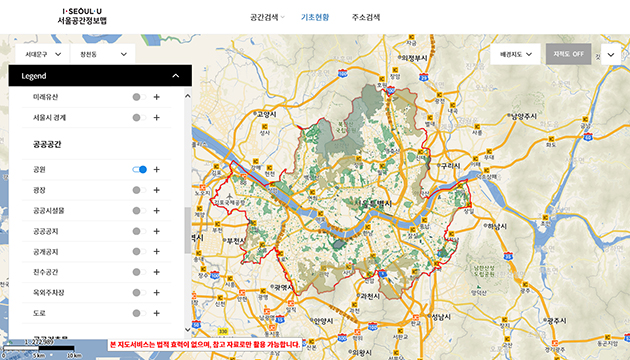Image resolution: width=630 pixels, height=360 pixels.
Task: Click the 공공공간 section heading
Action: pyautogui.click(x=47, y=145)
